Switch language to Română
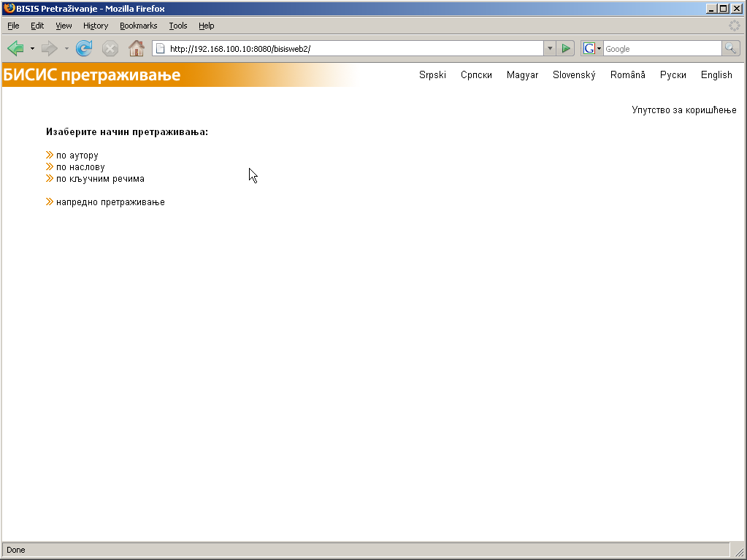The image size is (747, 560). pyautogui.click(x=628, y=74)
